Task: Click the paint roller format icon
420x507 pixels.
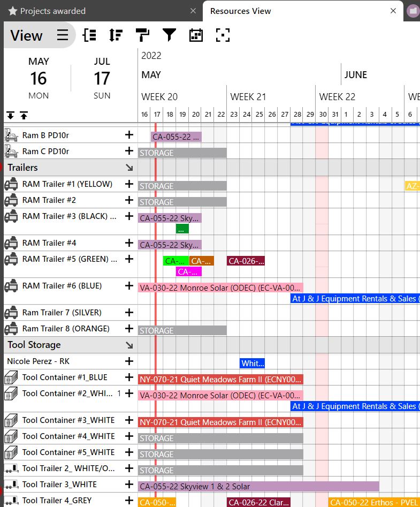Action: [x=142, y=35]
